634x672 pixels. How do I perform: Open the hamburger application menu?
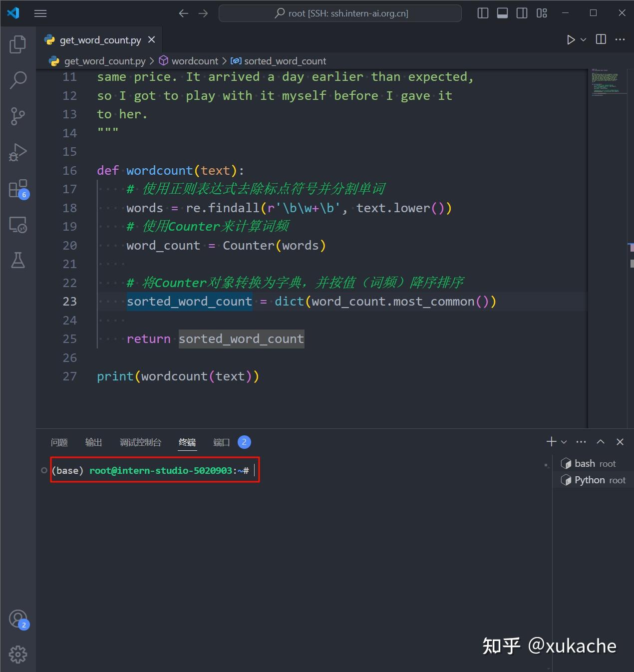coord(40,13)
